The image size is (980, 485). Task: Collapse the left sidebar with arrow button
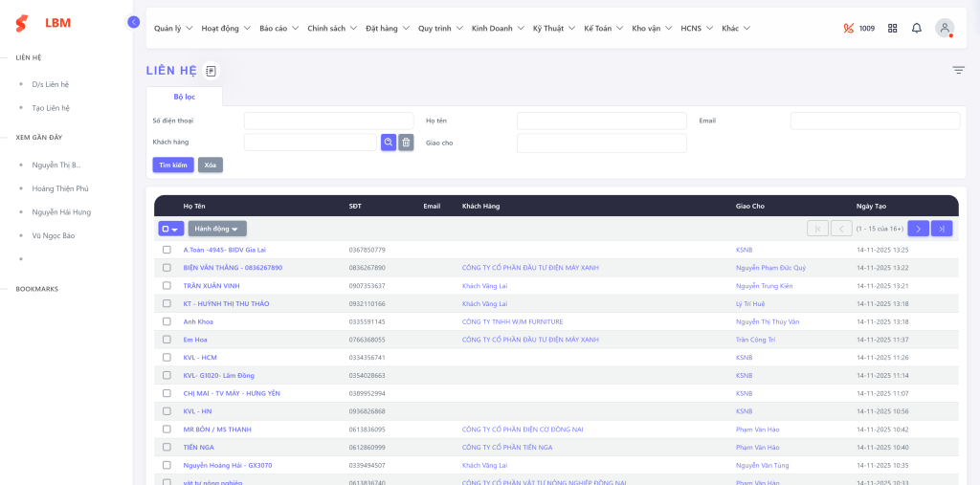point(133,22)
